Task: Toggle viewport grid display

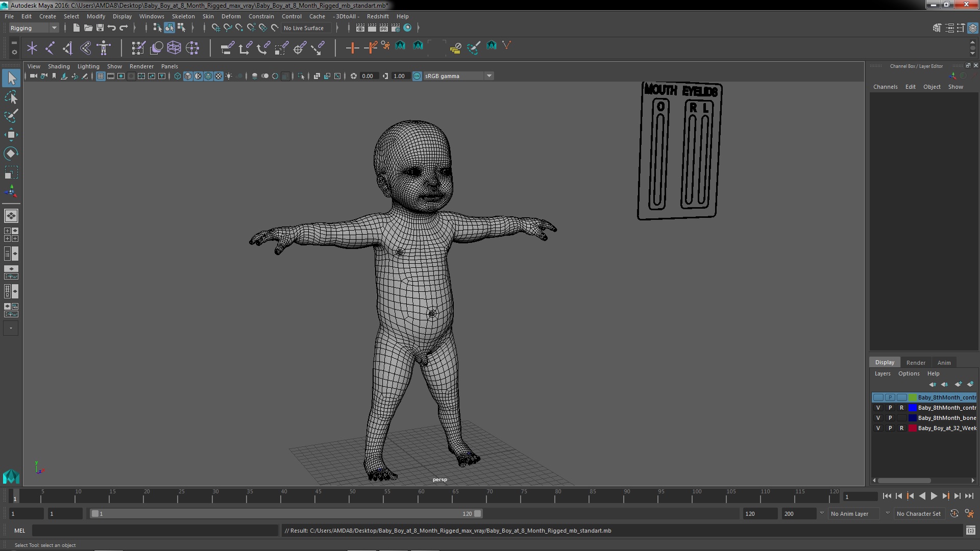Action: coord(101,76)
